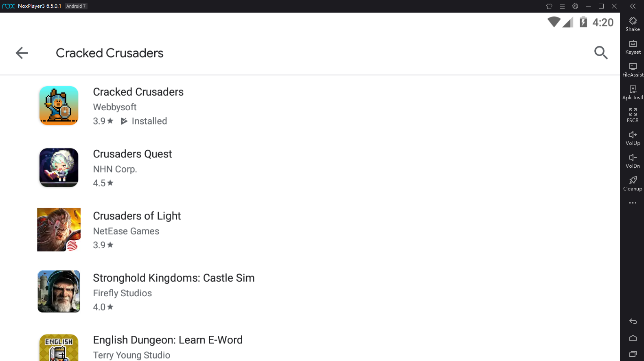644x361 pixels.
Task: Lower volume with VolDn
Action: (x=633, y=161)
